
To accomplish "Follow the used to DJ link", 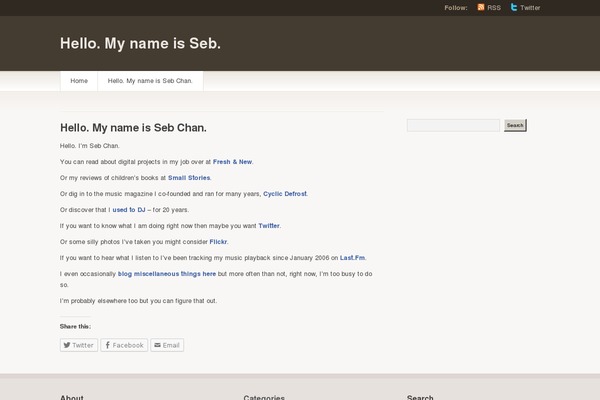I will tap(129, 210).
